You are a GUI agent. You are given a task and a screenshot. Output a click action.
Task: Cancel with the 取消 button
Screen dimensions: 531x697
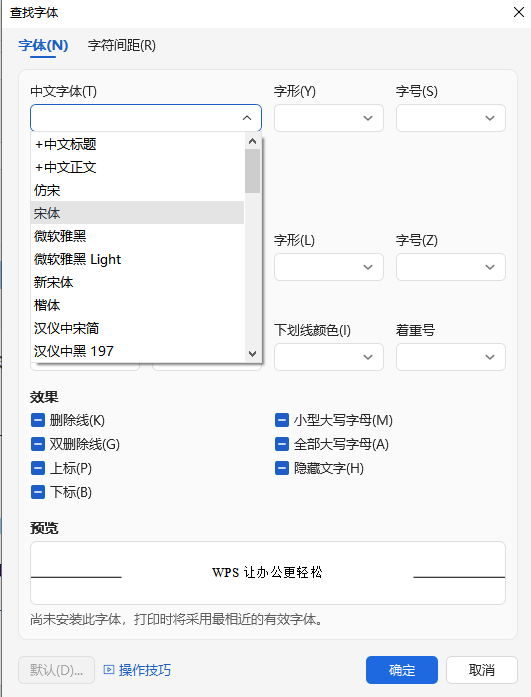(482, 670)
